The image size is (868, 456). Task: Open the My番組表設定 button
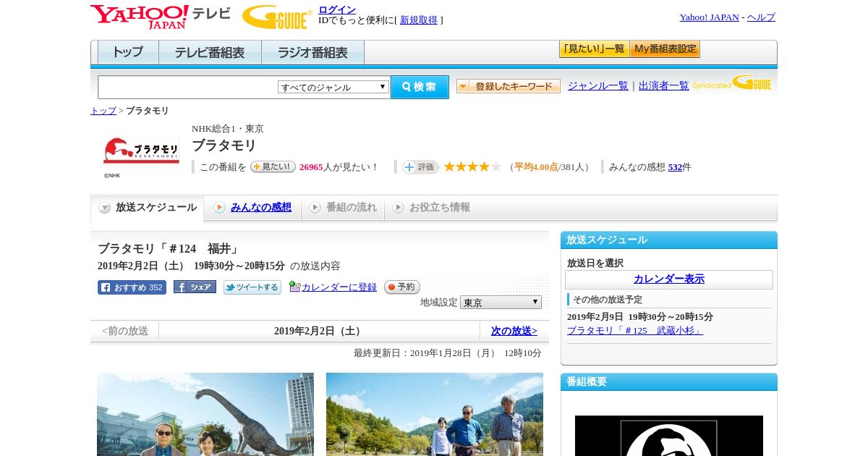(x=665, y=49)
